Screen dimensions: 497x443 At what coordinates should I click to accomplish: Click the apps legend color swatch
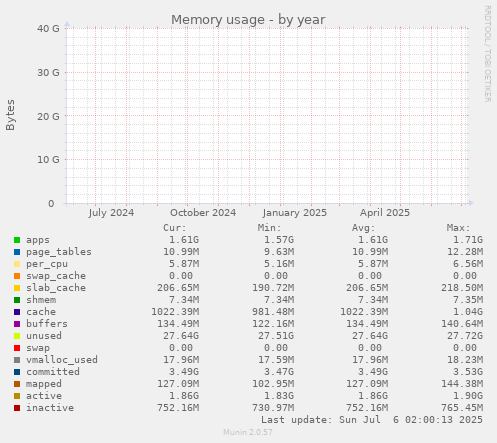[17, 240]
